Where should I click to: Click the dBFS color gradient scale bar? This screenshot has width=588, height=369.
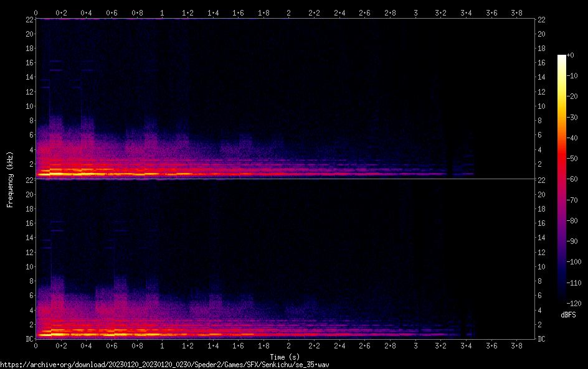click(x=562, y=179)
